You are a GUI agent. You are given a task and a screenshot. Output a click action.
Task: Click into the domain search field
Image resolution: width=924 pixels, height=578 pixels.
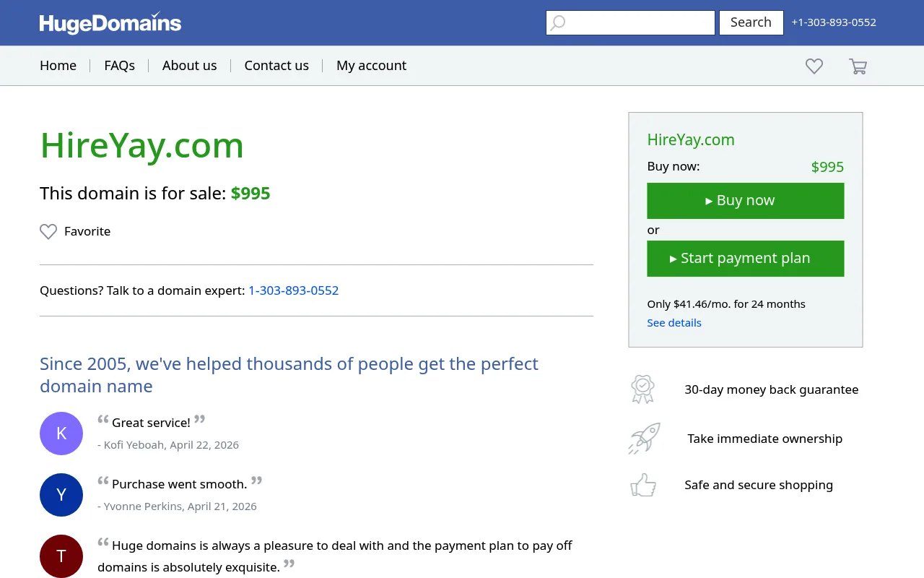coord(630,23)
